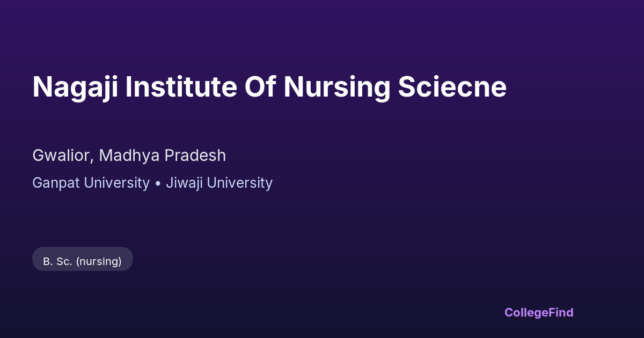Image resolution: width=644 pixels, height=338 pixels.
Task: Click the word "Jiwaji" in the affiliations
Action: (x=184, y=183)
